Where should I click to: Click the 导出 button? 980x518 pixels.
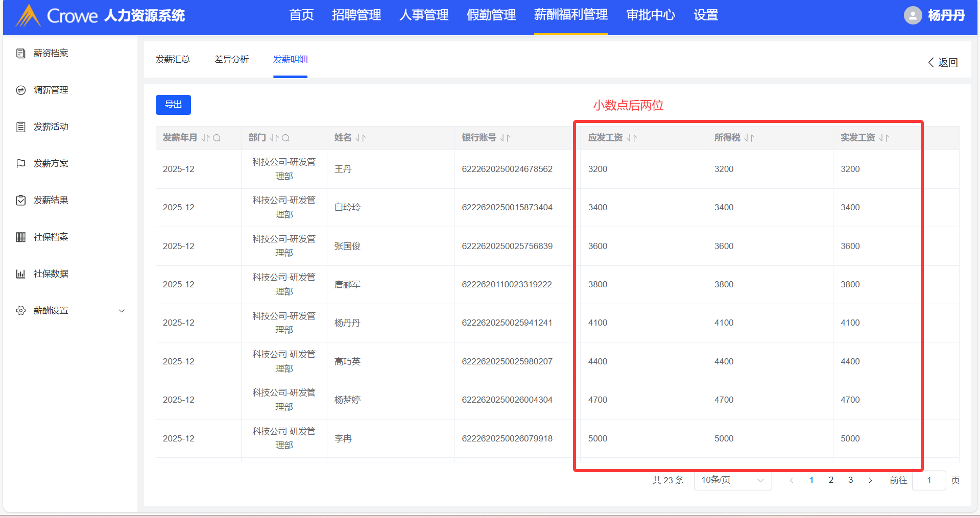coord(173,105)
